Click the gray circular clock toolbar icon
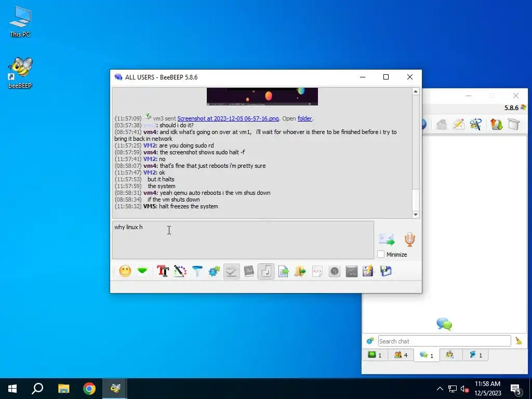The image size is (532, 399). point(335,271)
